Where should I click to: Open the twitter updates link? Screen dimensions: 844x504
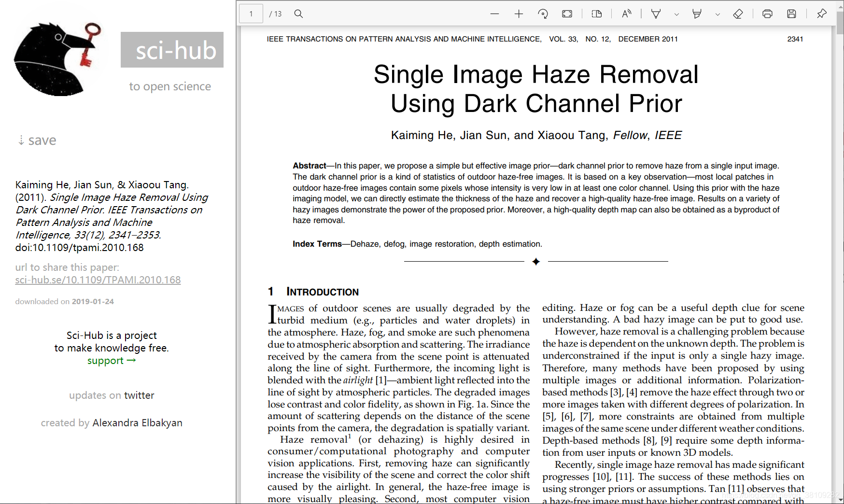[139, 395]
